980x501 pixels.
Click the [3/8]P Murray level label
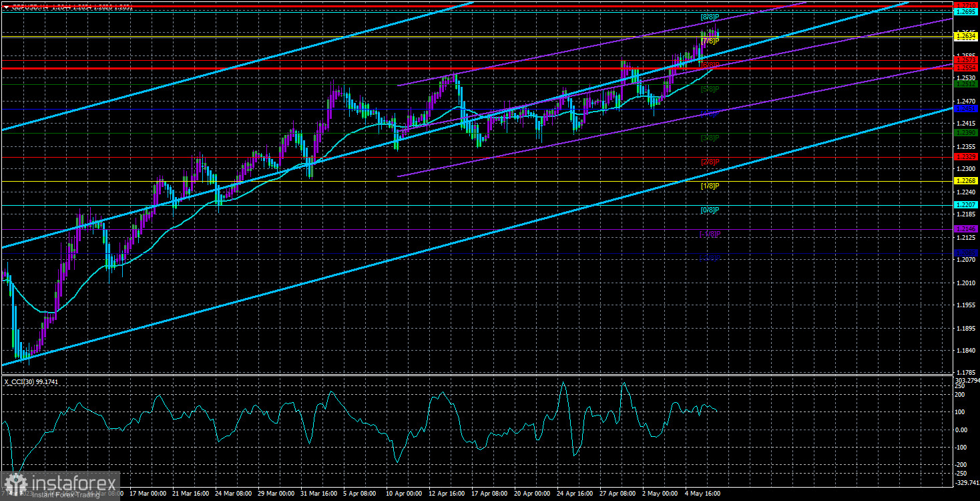[710, 138]
